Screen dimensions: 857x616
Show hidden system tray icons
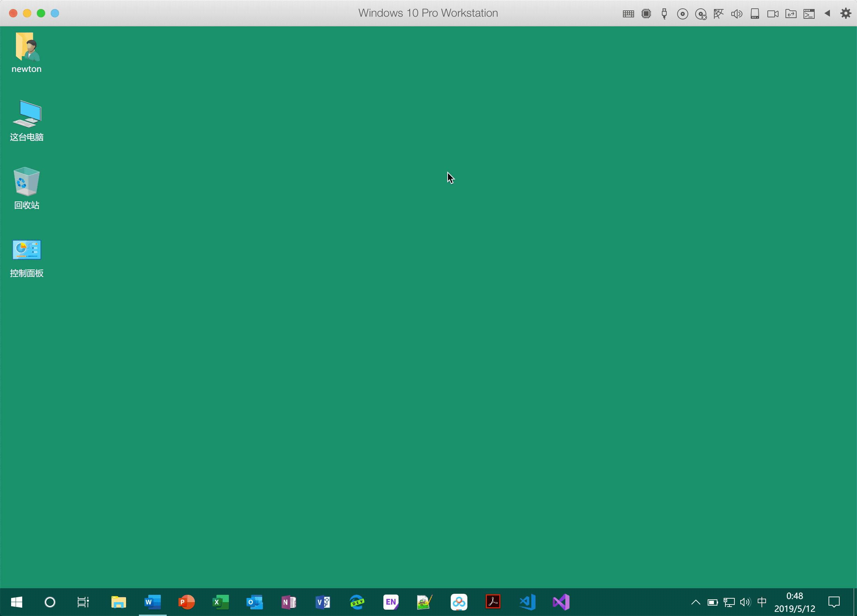[x=695, y=602]
